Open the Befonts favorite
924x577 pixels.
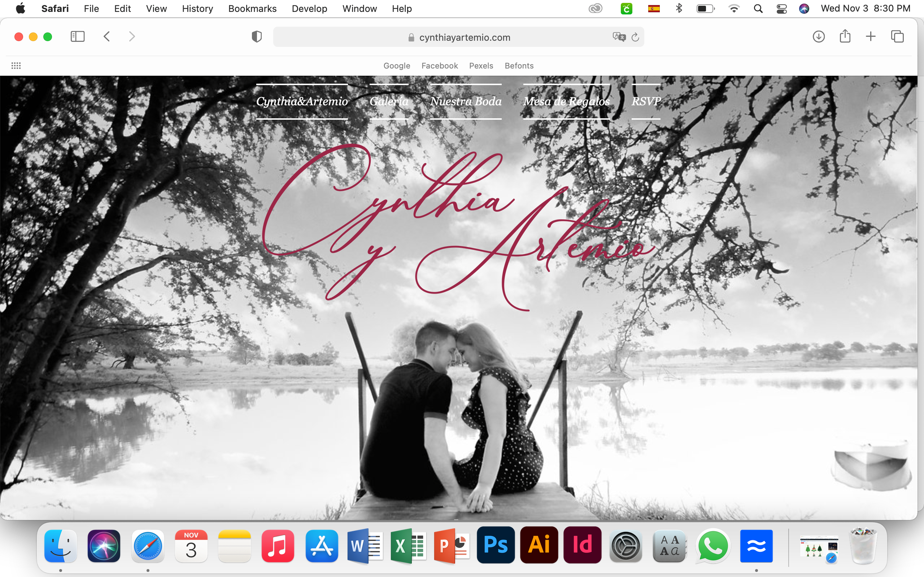click(519, 65)
